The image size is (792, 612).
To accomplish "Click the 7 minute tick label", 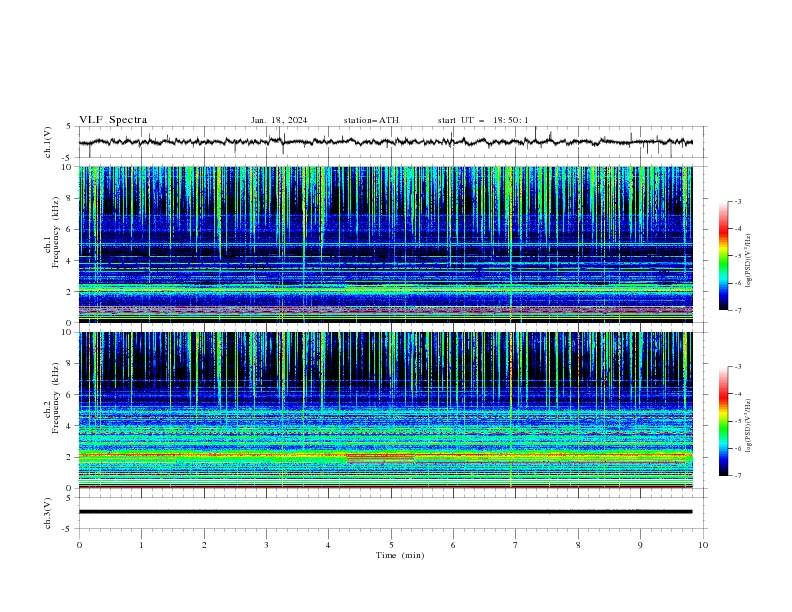I will 516,545.
